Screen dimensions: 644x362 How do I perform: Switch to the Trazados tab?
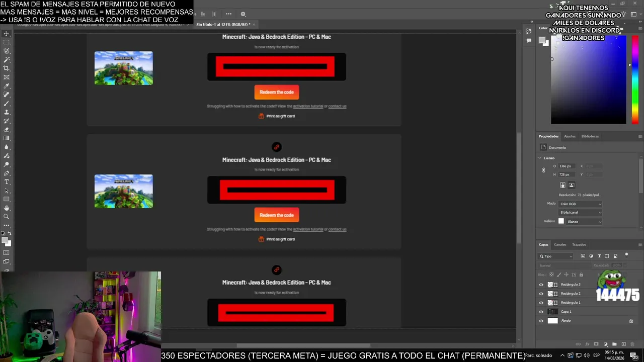579,244
